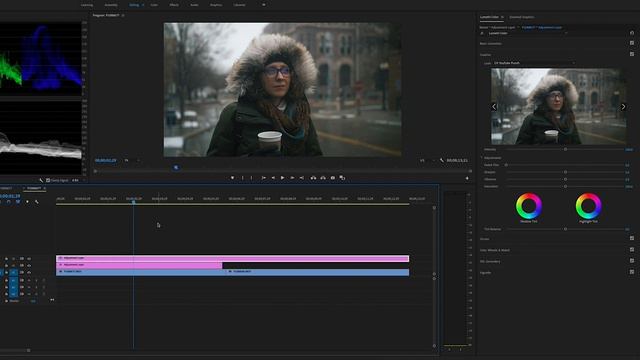Expand the Curves section
The image size is (640, 360).
pyautogui.click(x=484, y=239)
